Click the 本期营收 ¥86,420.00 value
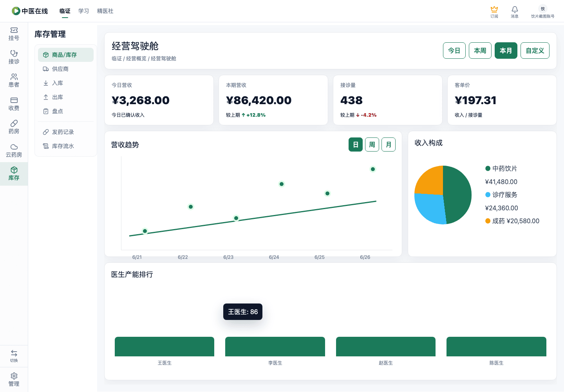Screen dimensions: 564x392 pyautogui.click(x=259, y=100)
